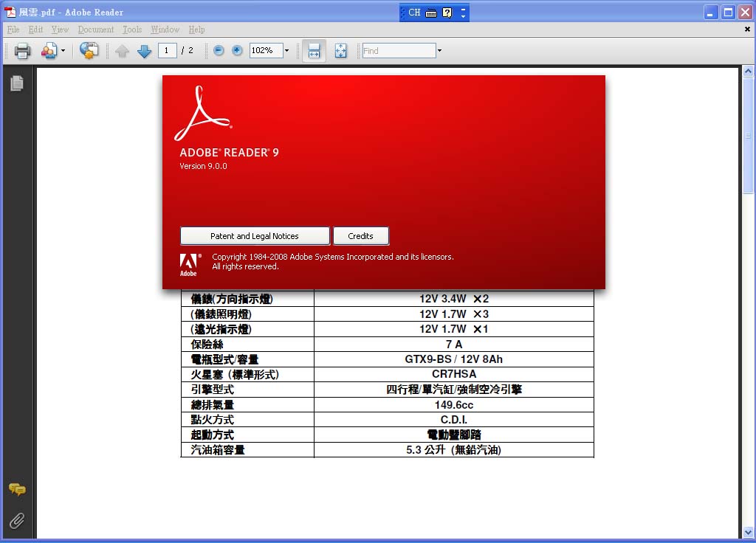Toggle fit one full page view
Viewport: 756px width, 543px height.
340,51
